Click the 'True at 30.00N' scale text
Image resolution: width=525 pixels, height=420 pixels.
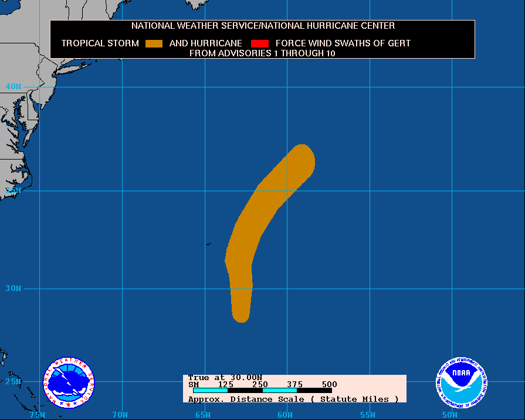pos(225,377)
